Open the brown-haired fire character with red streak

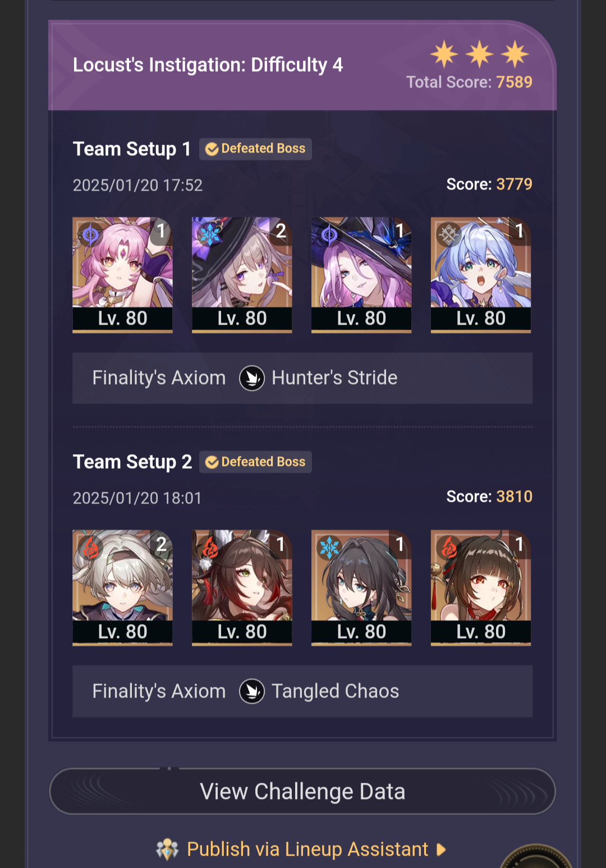242,588
